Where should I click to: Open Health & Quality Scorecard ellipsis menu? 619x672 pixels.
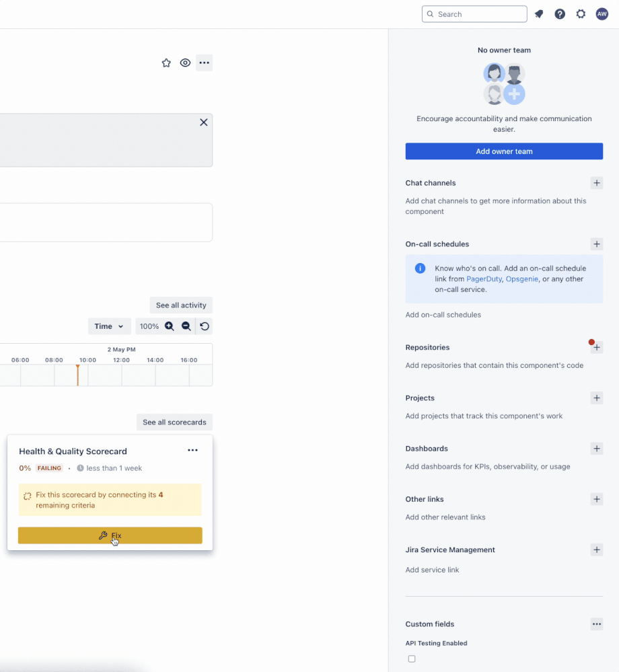point(193,450)
